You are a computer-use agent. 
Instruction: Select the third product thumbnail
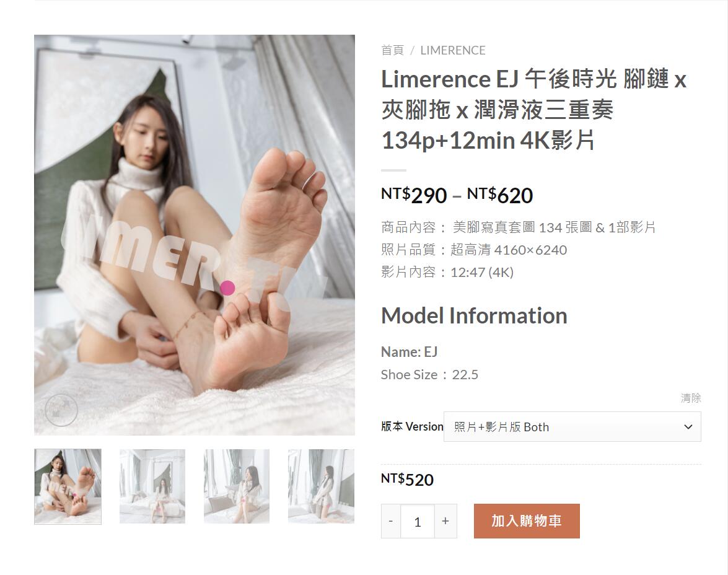tap(237, 486)
